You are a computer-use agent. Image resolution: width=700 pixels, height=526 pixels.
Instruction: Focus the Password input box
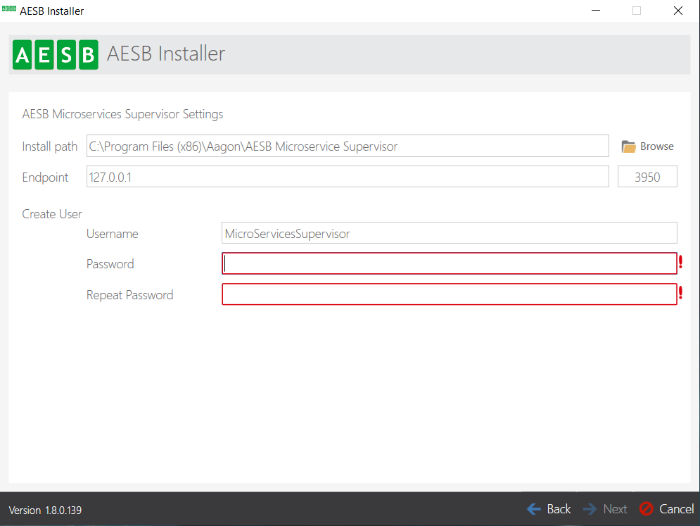(x=449, y=263)
